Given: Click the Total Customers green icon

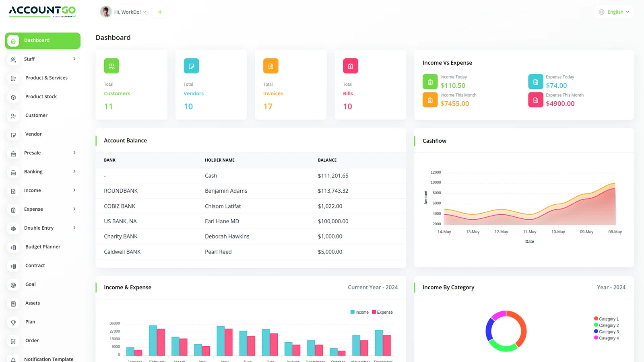Looking at the screenshot, I should click(x=111, y=66).
